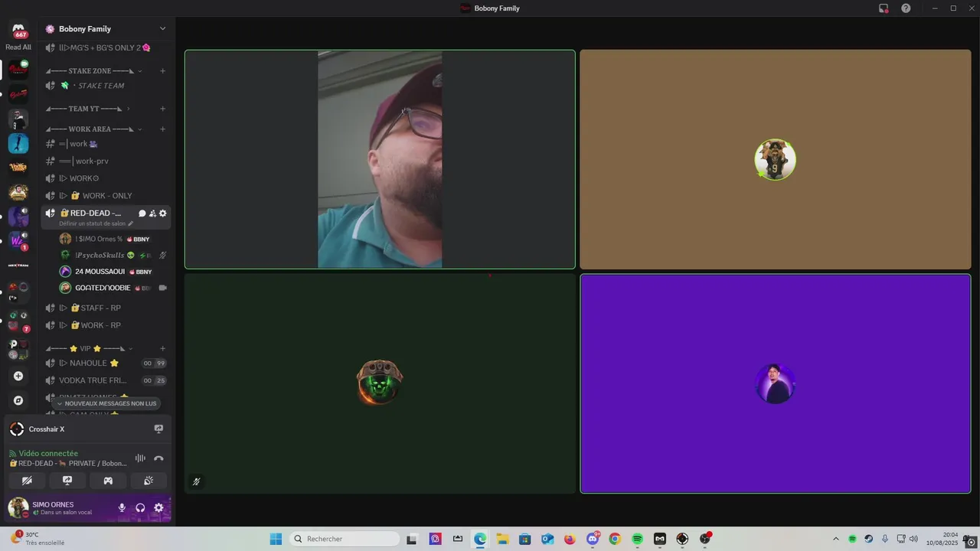The height and width of the screenshot is (551, 980).
Task: Create channel in TEAM YT category
Action: coord(162,109)
